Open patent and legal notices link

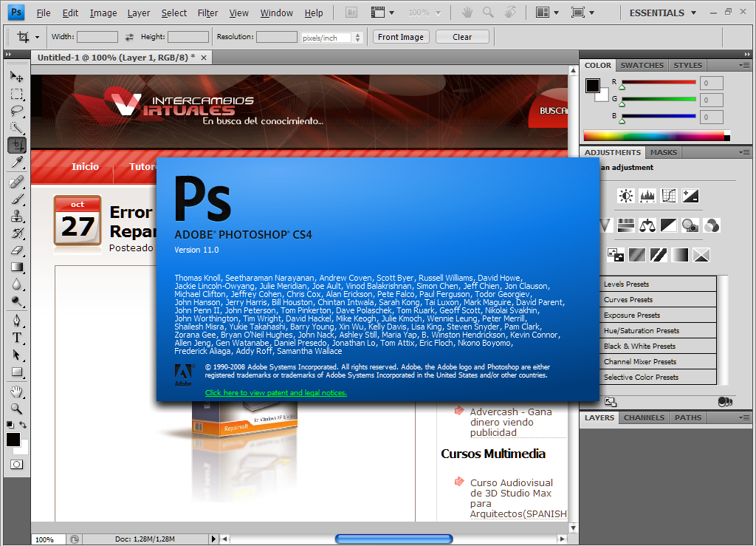(276, 392)
